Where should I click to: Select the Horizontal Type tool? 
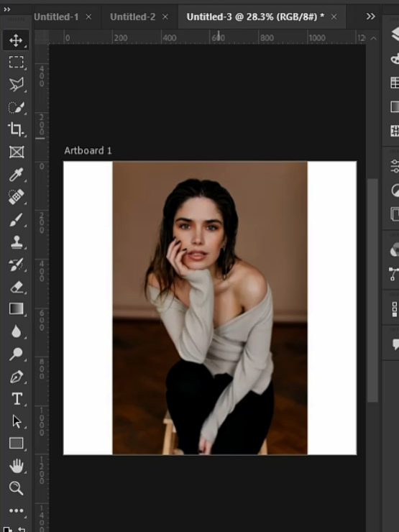pyautogui.click(x=16, y=399)
